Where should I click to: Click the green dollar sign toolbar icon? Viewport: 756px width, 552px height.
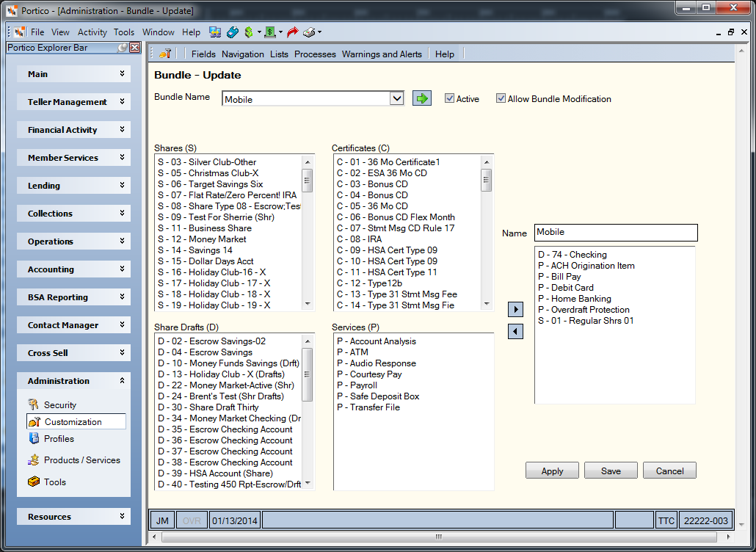249,32
